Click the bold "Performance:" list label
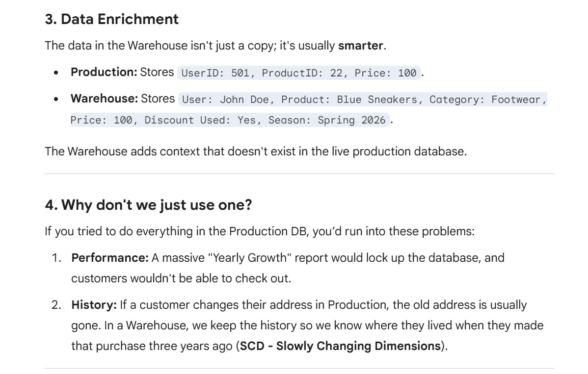Image resolution: width=588 pixels, height=374 pixels. tap(110, 258)
